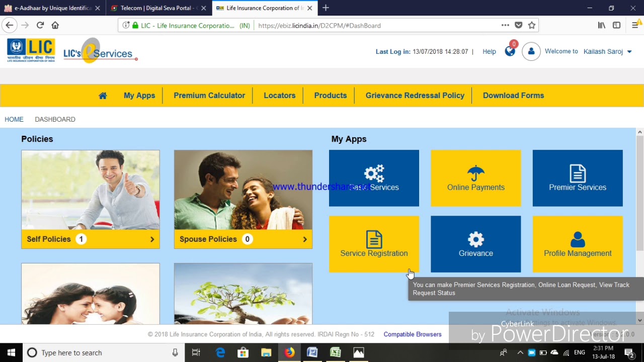Click the browser address bar URL
644x362 pixels.
(x=319, y=25)
